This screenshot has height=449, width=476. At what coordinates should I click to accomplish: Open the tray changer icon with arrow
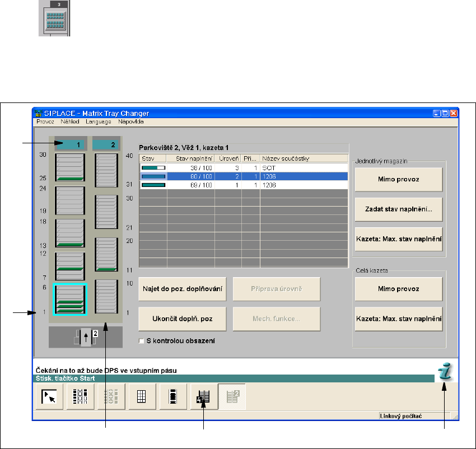pyautogui.click(x=204, y=397)
